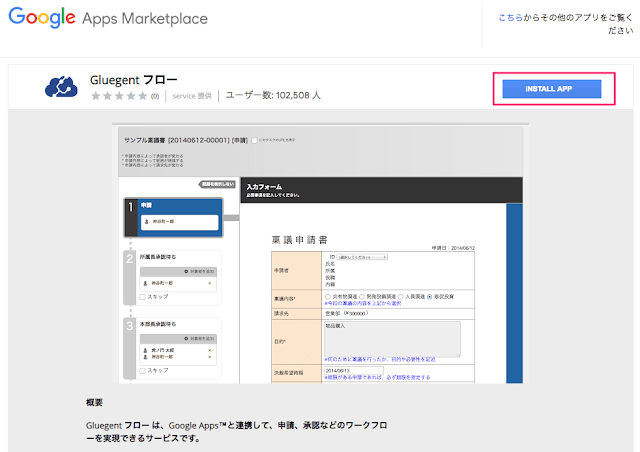Rate the app five stars
The width and height of the screenshot is (640, 452).
pyautogui.click(x=142, y=96)
